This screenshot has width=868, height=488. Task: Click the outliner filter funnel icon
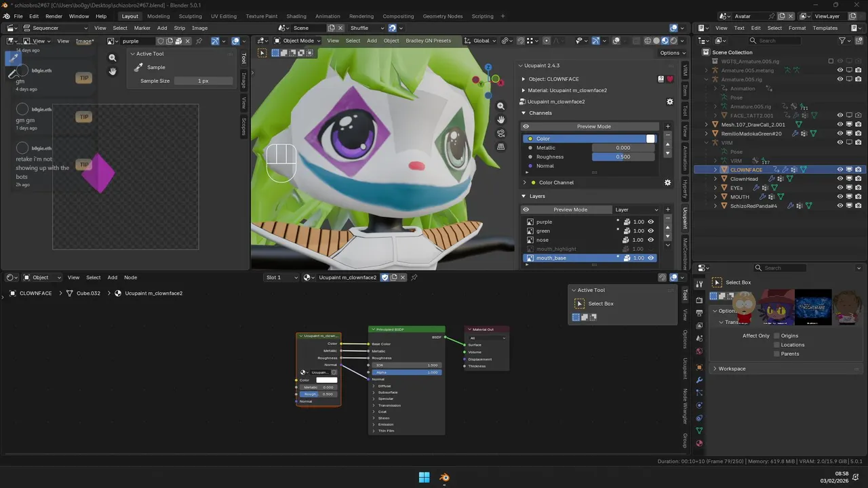(x=843, y=41)
